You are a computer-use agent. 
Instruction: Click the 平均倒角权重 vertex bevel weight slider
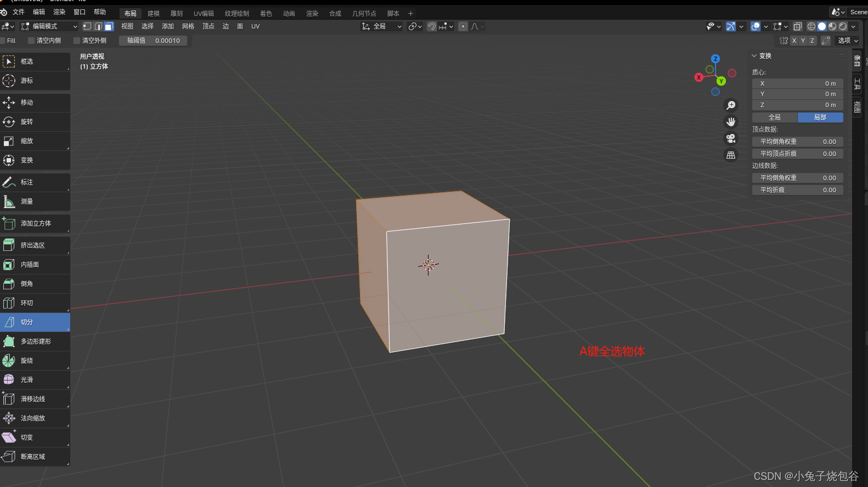tap(798, 142)
